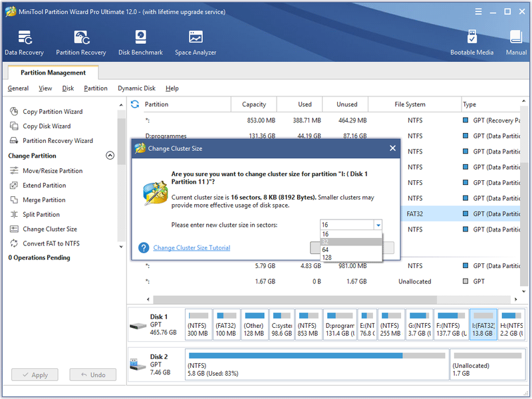Screen dimensions: 532x399
Task: Open the Disk Benchmark tool
Action: click(140, 43)
